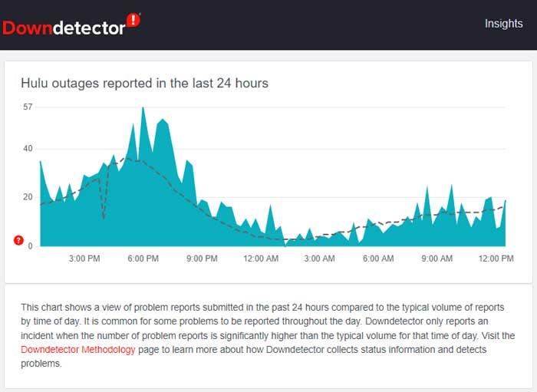The width and height of the screenshot is (537, 392).
Task: Open the Downdetector logo home link
Action: click(x=71, y=25)
